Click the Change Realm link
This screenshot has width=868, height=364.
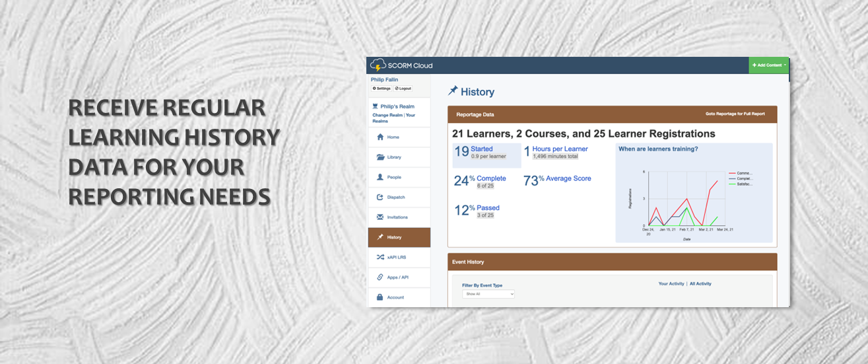coord(387,115)
